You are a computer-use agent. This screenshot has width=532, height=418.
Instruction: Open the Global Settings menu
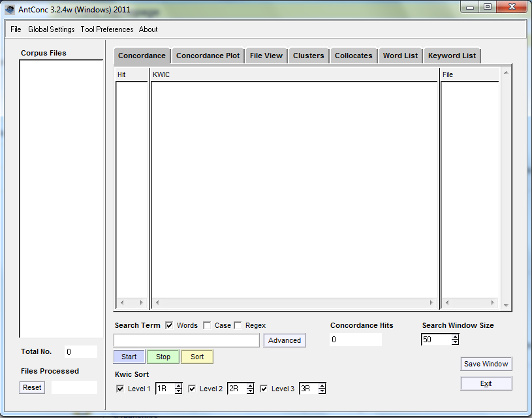click(51, 29)
